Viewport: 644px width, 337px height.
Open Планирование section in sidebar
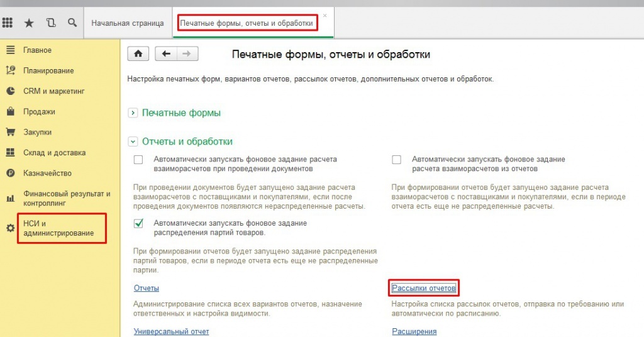coord(48,70)
